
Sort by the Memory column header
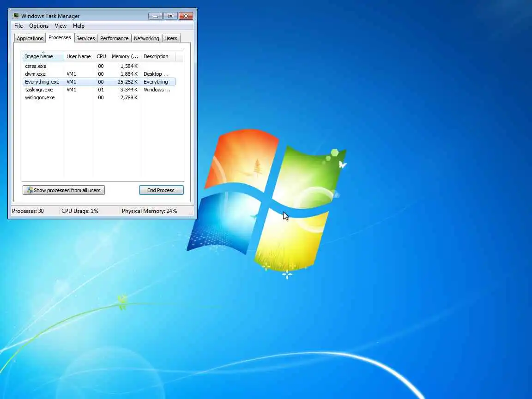pyautogui.click(x=125, y=56)
